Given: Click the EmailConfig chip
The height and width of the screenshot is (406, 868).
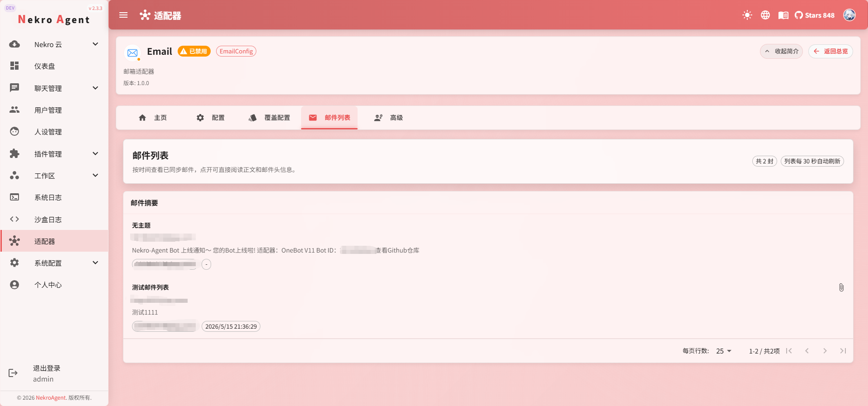Looking at the screenshot, I should [x=236, y=51].
